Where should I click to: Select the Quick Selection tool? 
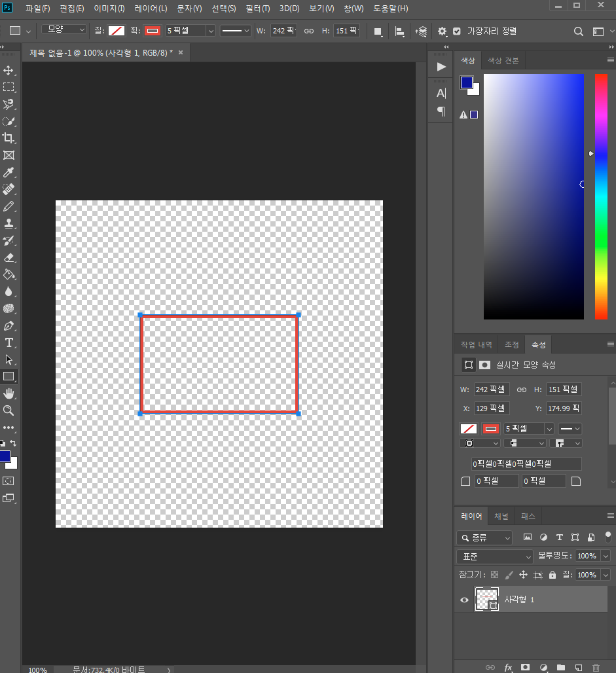[x=9, y=122]
